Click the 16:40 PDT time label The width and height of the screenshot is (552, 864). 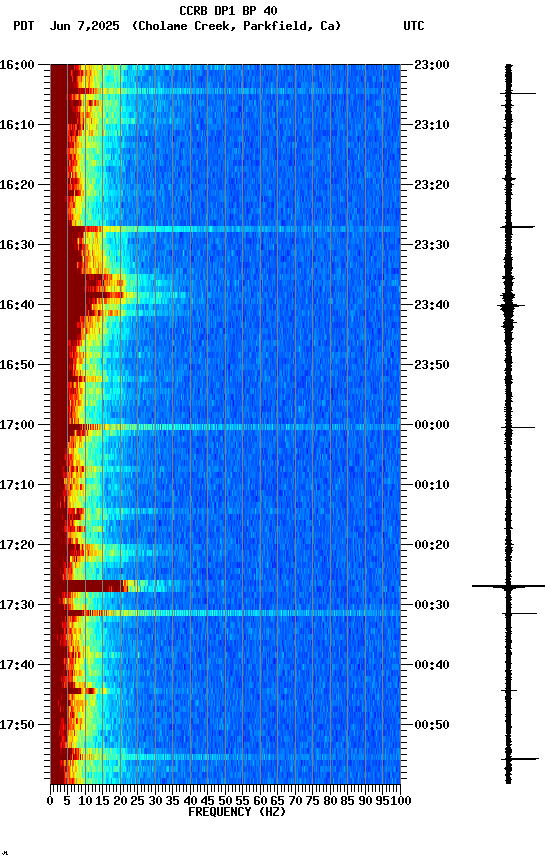coord(17,305)
